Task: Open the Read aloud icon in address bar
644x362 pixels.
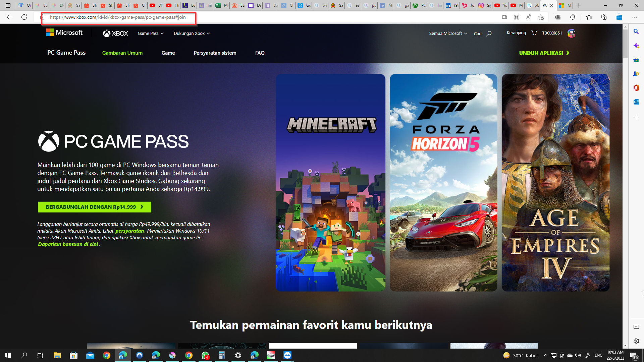Action: click(x=529, y=17)
